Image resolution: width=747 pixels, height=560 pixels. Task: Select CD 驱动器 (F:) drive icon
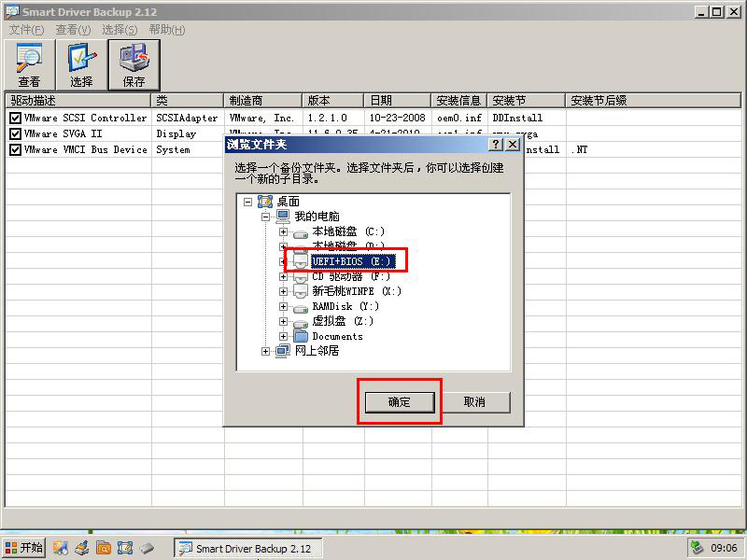(301, 277)
